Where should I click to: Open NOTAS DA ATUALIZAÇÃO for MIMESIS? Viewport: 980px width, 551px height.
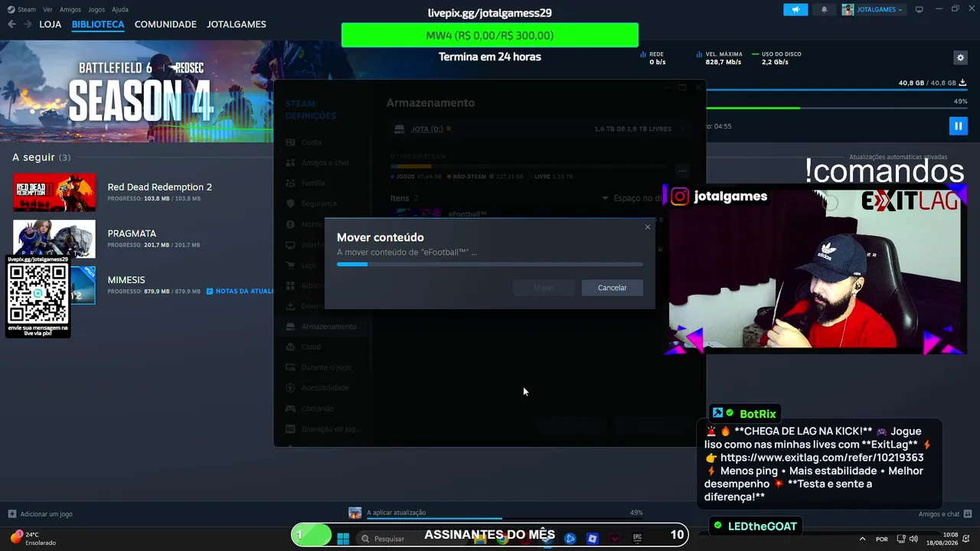pyautogui.click(x=240, y=291)
